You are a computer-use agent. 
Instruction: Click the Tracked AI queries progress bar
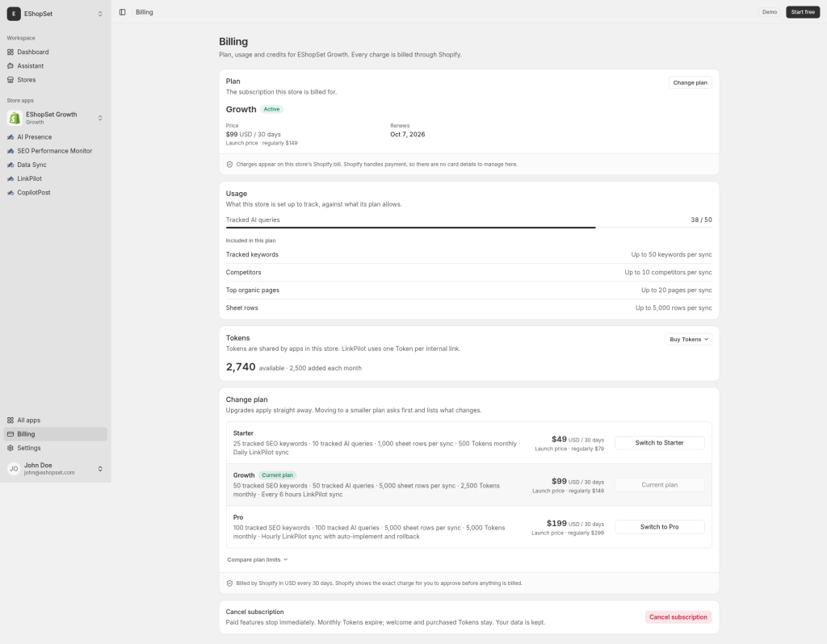(469, 228)
